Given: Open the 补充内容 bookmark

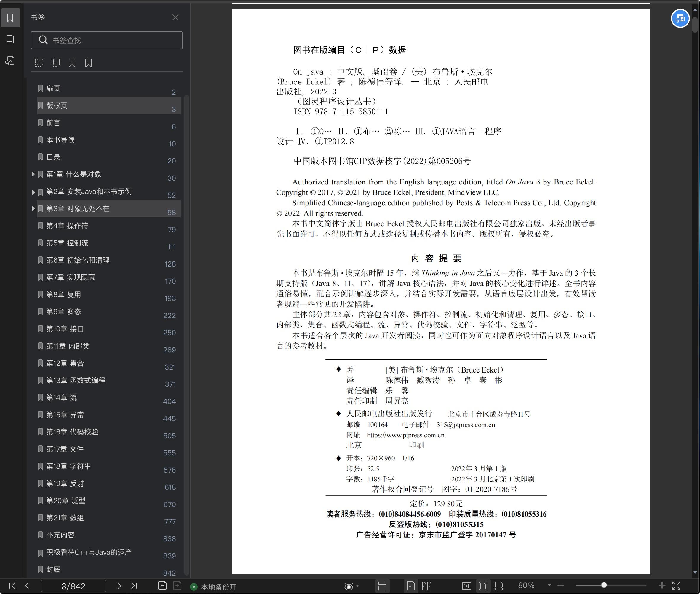Looking at the screenshot, I should (x=108, y=535).
